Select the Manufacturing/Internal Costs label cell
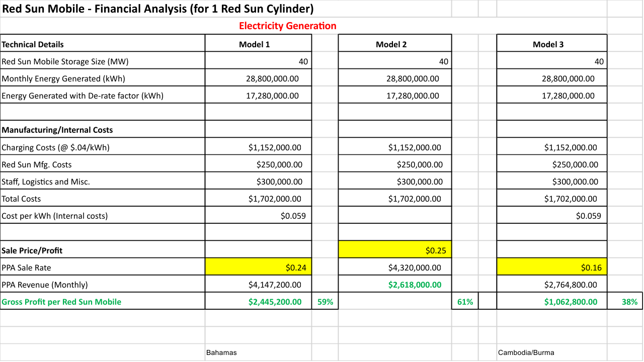 pos(103,130)
